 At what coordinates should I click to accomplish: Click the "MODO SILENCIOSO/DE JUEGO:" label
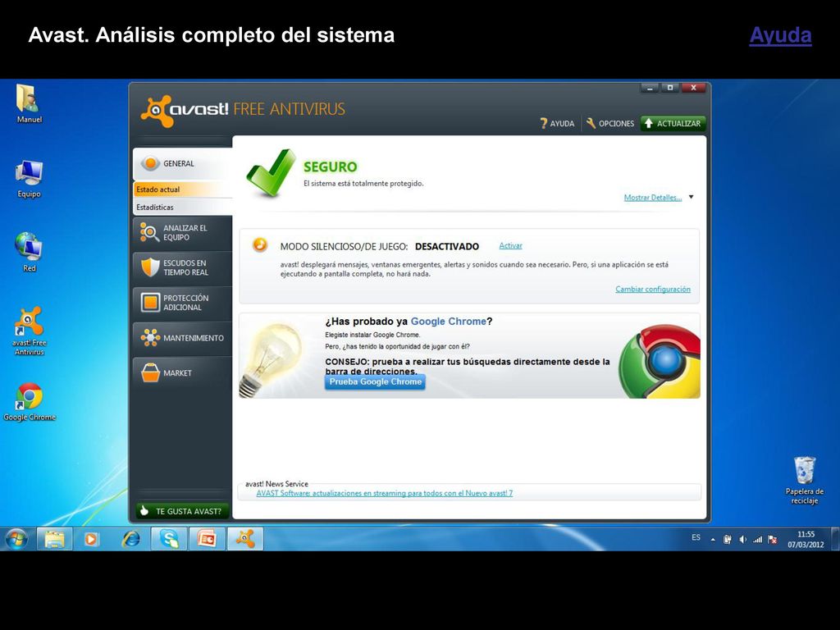(x=344, y=247)
